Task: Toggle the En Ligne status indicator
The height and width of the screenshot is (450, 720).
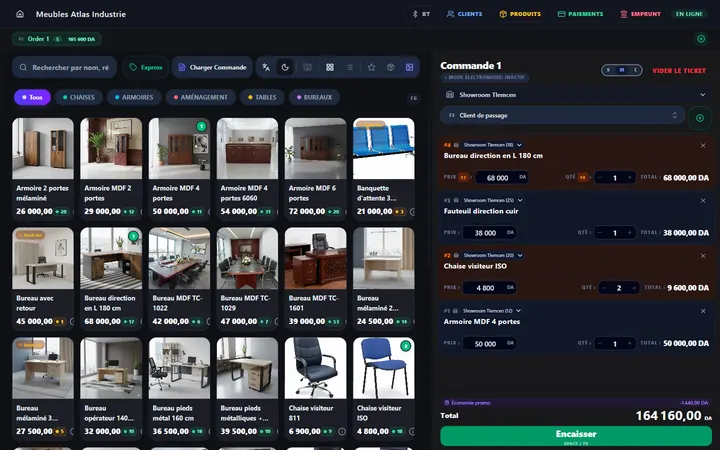Action: (689, 14)
